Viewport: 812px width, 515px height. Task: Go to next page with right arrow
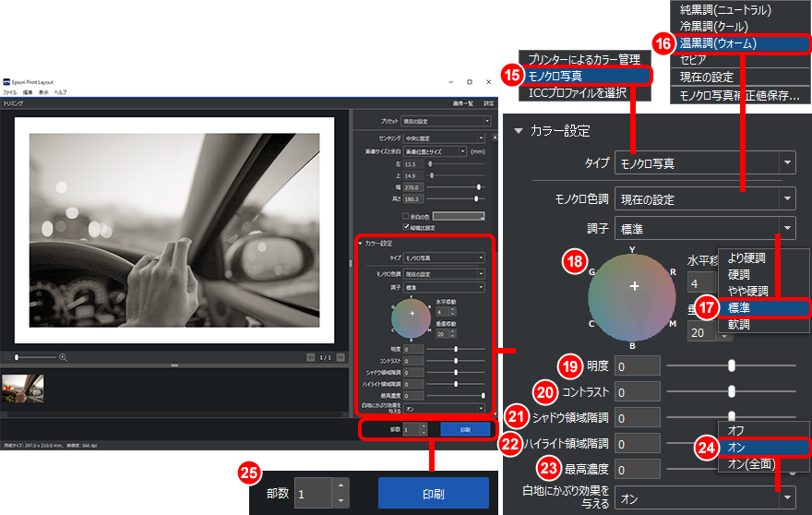coord(339,356)
